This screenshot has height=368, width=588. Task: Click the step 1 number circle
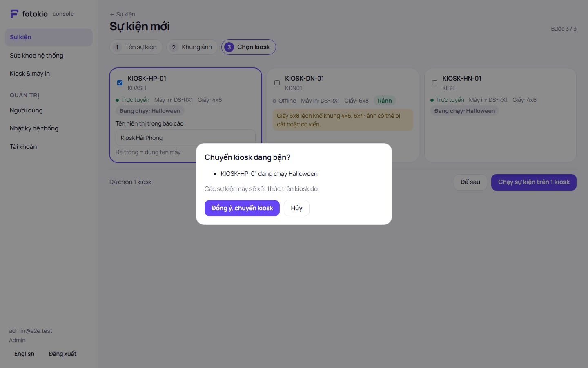(117, 47)
